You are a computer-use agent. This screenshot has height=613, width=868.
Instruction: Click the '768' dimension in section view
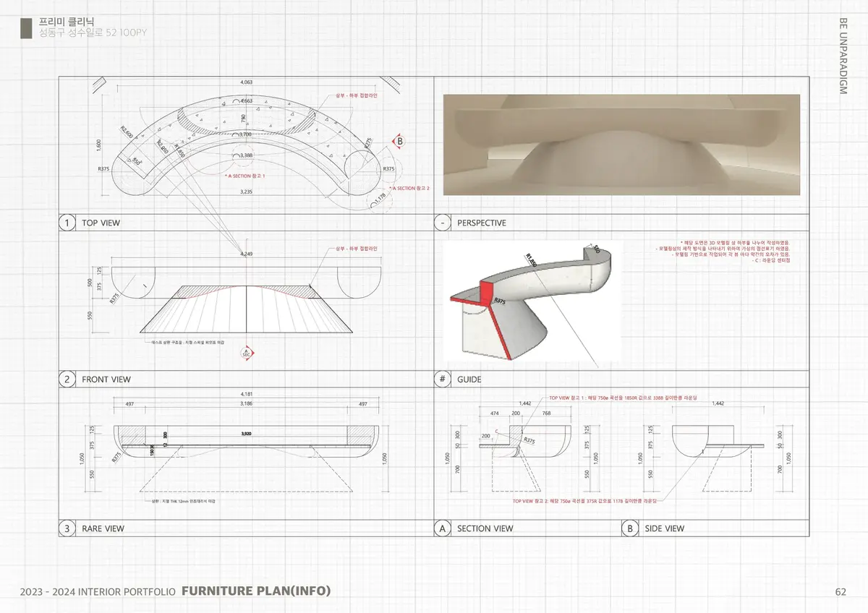pyautogui.click(x=546, y=413)
